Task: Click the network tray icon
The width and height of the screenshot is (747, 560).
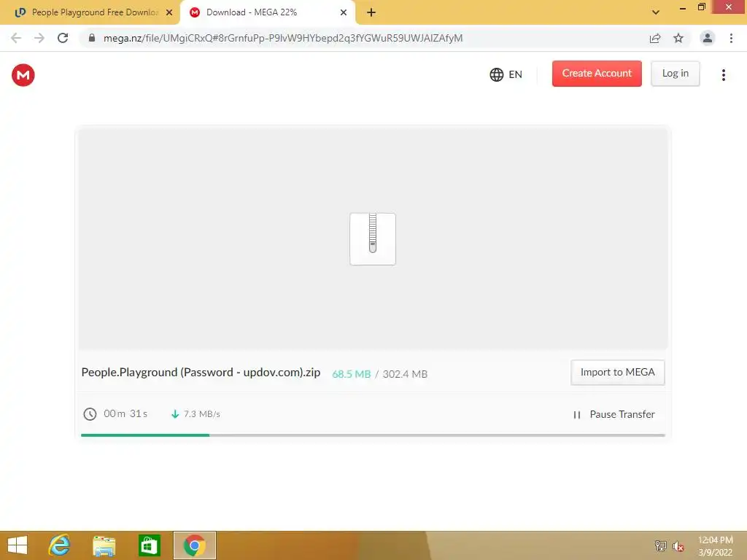Action: click(660, 545)
